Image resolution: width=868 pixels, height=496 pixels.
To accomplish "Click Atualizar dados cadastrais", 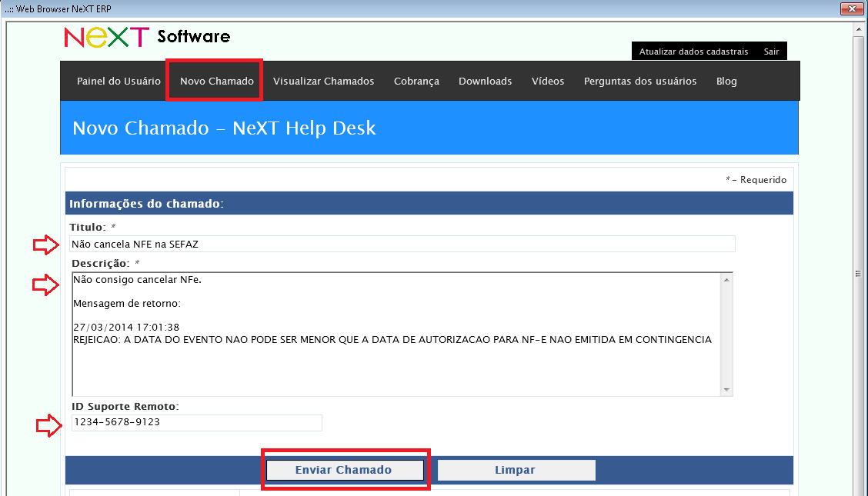I will tap(695, 51).
